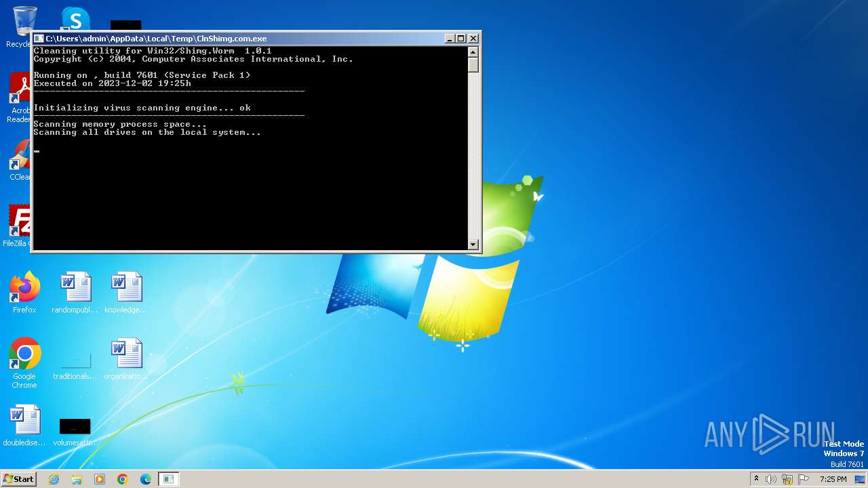The height and width of the screenshot is (488, 868).
Task: Click 'Scanning all drives on the local system...' line
Action: 147,132
